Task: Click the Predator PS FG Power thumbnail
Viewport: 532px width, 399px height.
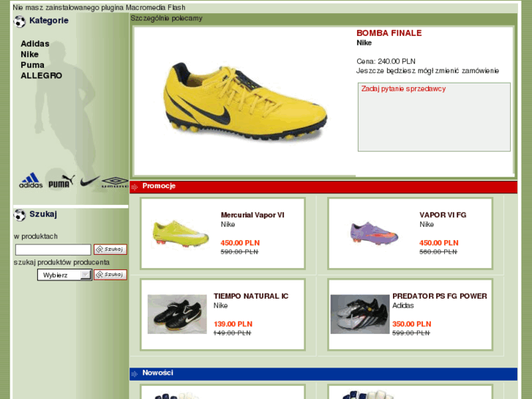Action: tap(360, 314)
